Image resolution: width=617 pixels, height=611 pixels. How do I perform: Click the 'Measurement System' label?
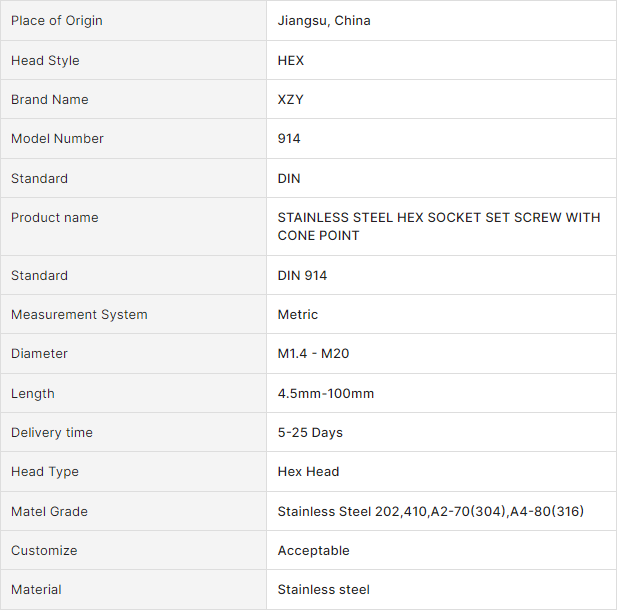coord(79,315)
